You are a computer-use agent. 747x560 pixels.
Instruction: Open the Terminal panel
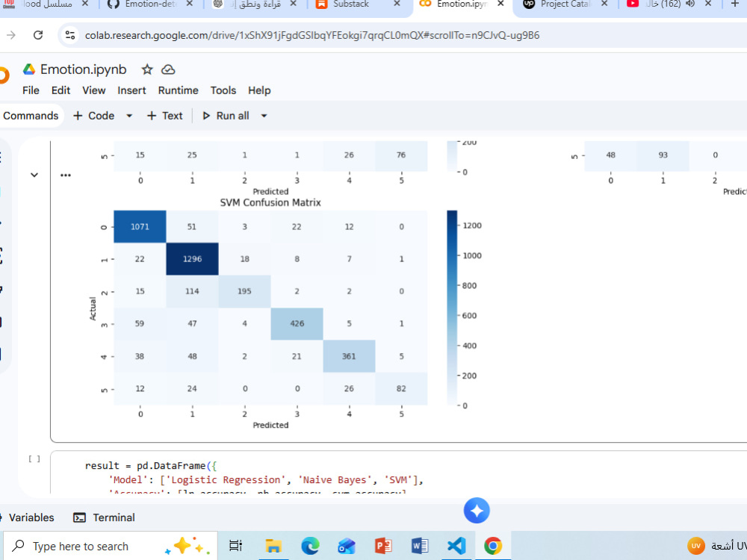click(104, 517)
